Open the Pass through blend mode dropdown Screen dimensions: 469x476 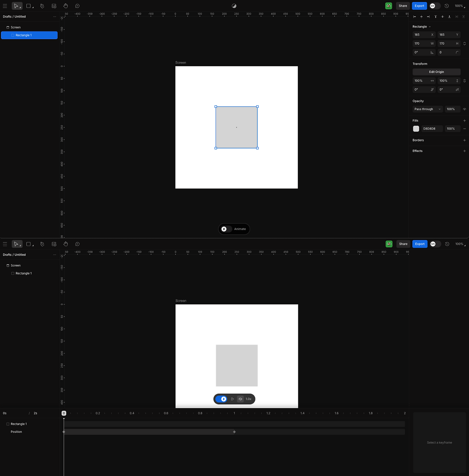427,109
